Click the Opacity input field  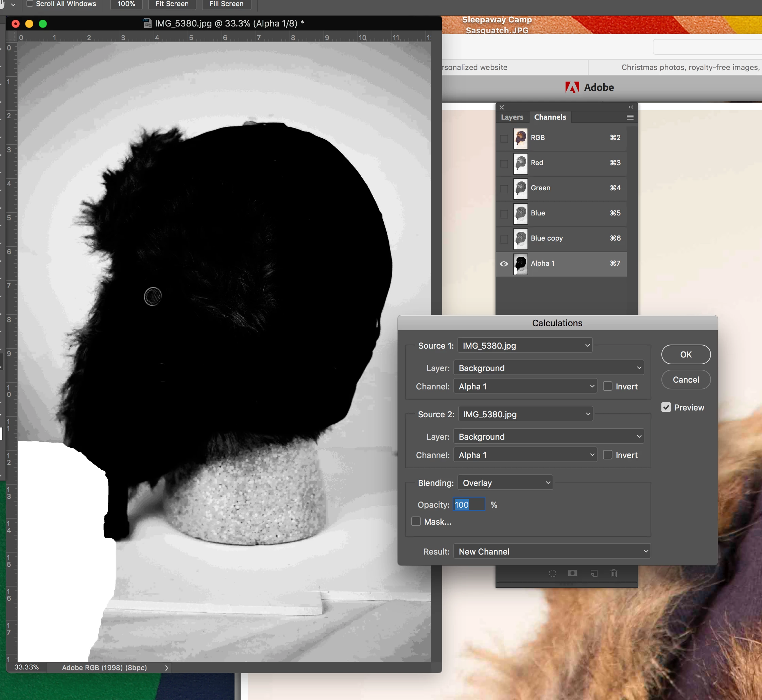click(469, 505)
